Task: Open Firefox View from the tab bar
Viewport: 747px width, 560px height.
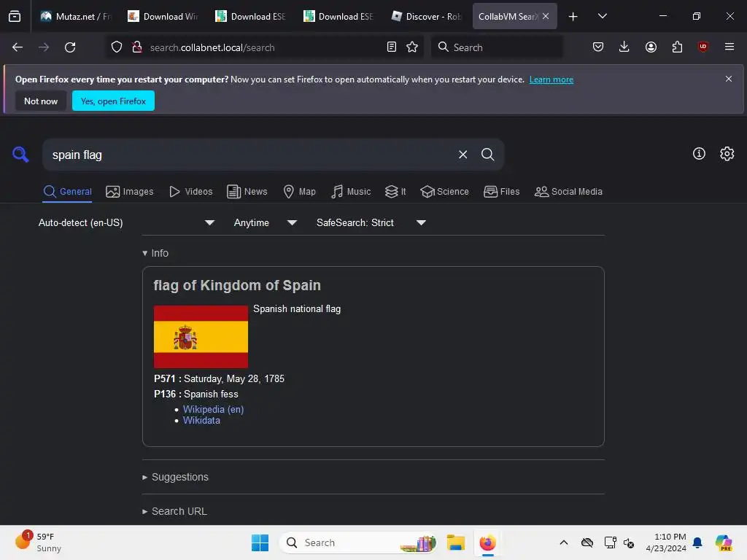Action: [x=15, y=16]
